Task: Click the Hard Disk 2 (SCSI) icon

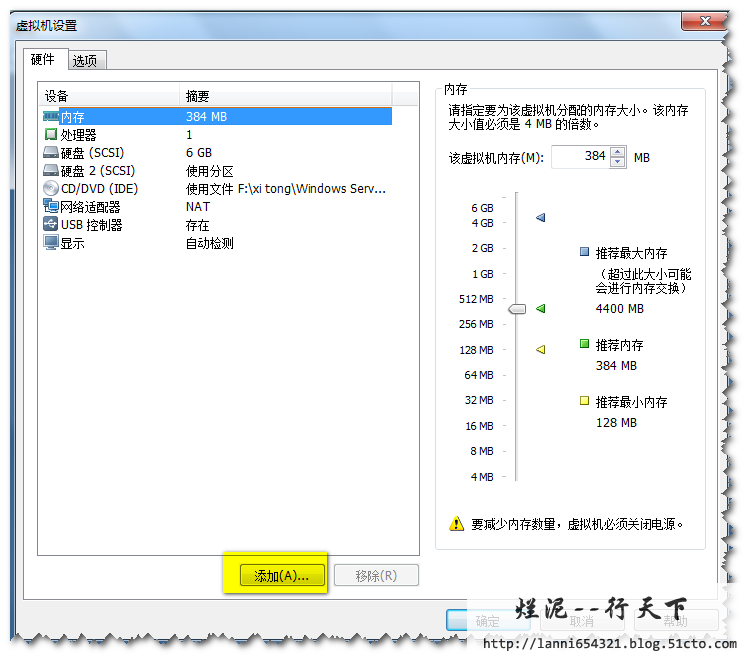Action: pyautogui.click(x=51, y=171)
